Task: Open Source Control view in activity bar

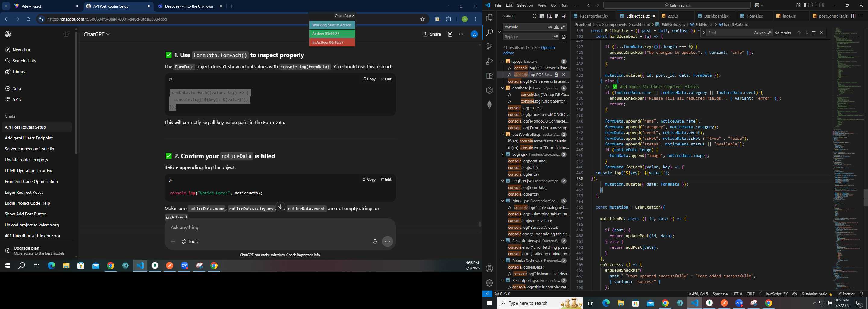Action: click(489, 46)
